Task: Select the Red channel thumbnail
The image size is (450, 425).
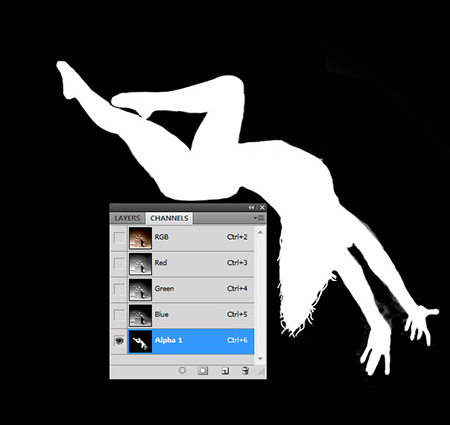Action: 140,264
